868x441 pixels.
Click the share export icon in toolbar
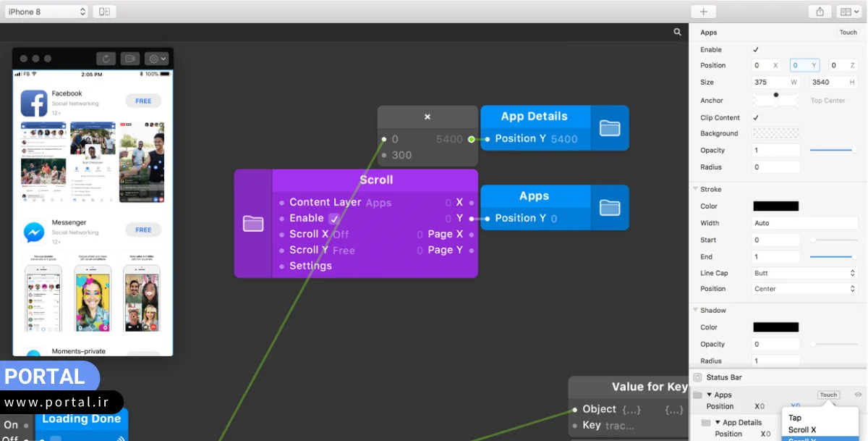click(820, 12)
